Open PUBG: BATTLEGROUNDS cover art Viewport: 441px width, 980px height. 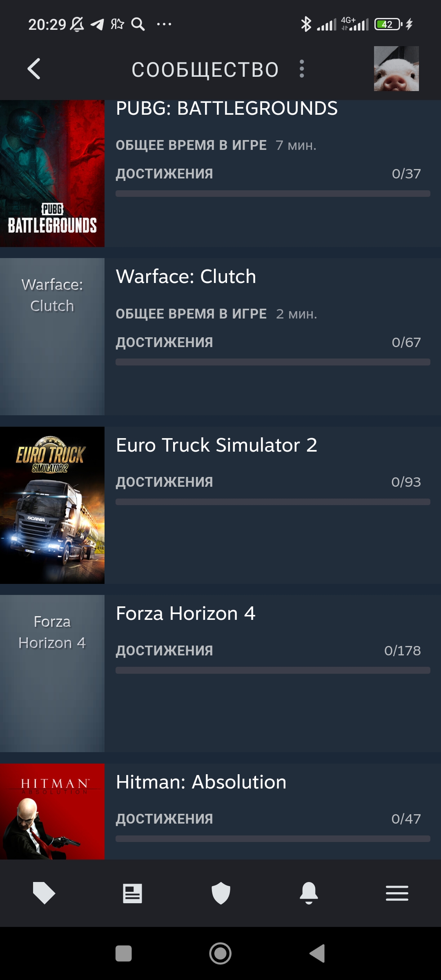(52, 174)
